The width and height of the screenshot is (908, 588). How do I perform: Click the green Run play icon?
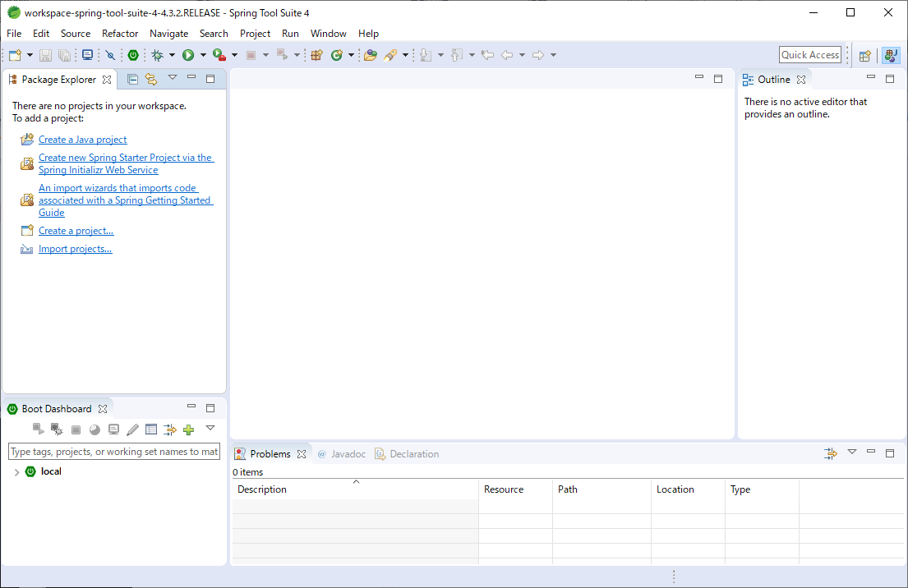click(x=188, y=55)
